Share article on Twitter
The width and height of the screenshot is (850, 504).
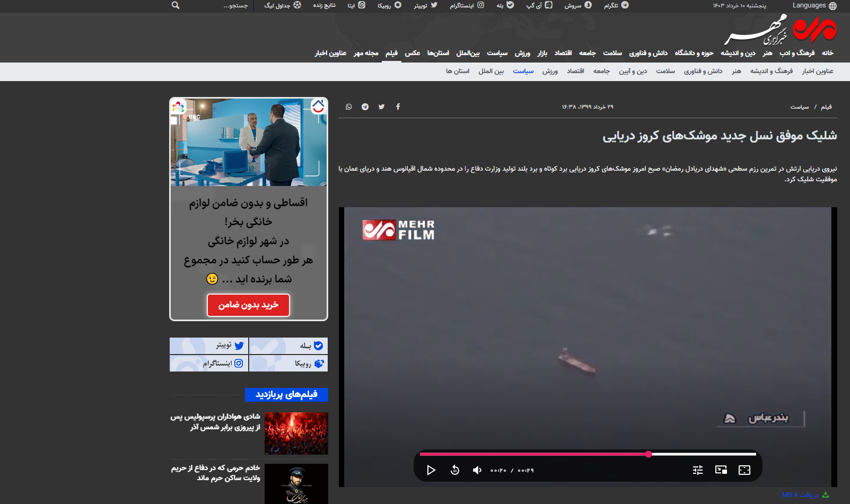click(381, 107)
